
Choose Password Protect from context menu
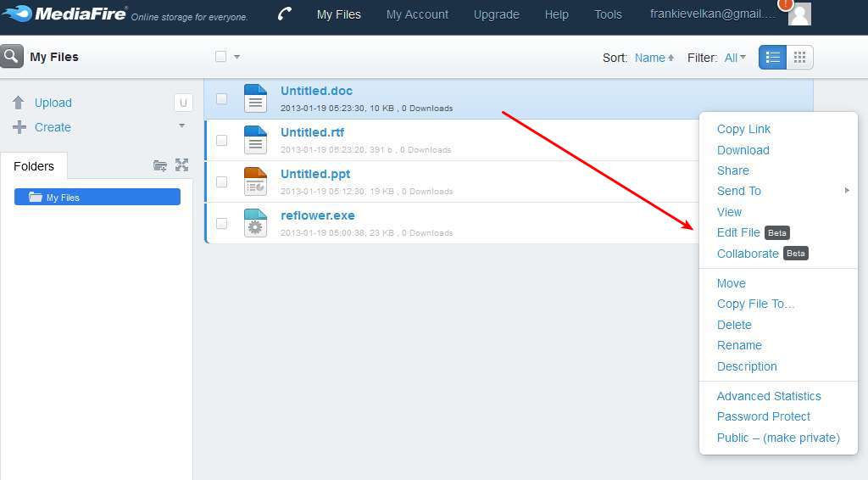pyautogui.click(x=764, y=416)
